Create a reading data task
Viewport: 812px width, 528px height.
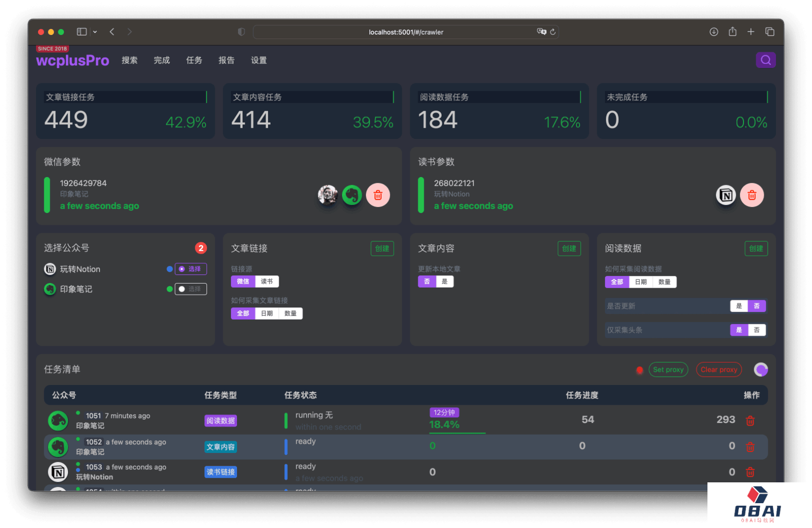coord(756,249)
